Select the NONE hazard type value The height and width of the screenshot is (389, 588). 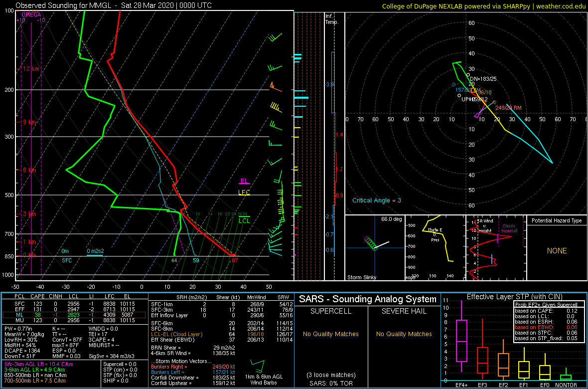pos(557,251)
